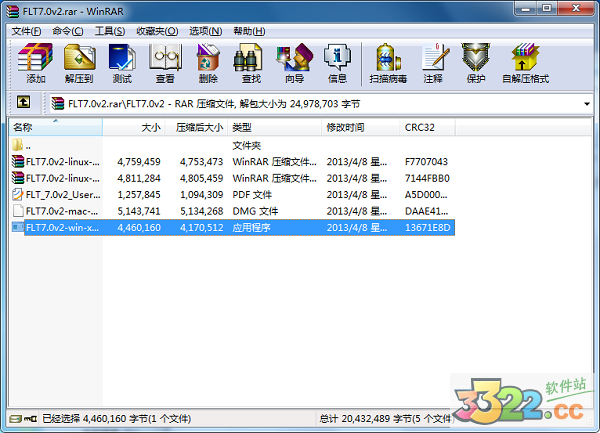Click CRC32 value 13671E8D
The image size is (600, 433).
[427, 228]
